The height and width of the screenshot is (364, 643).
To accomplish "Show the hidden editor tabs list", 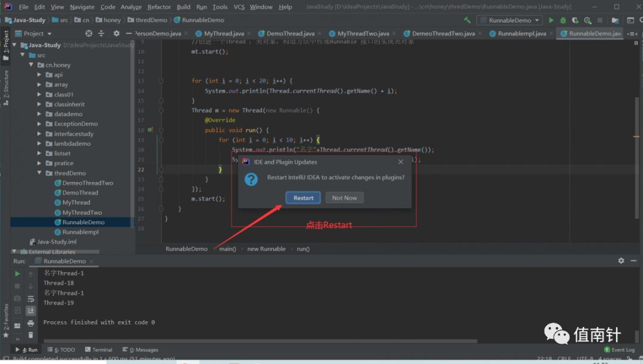I will click(x=632, y=33).
